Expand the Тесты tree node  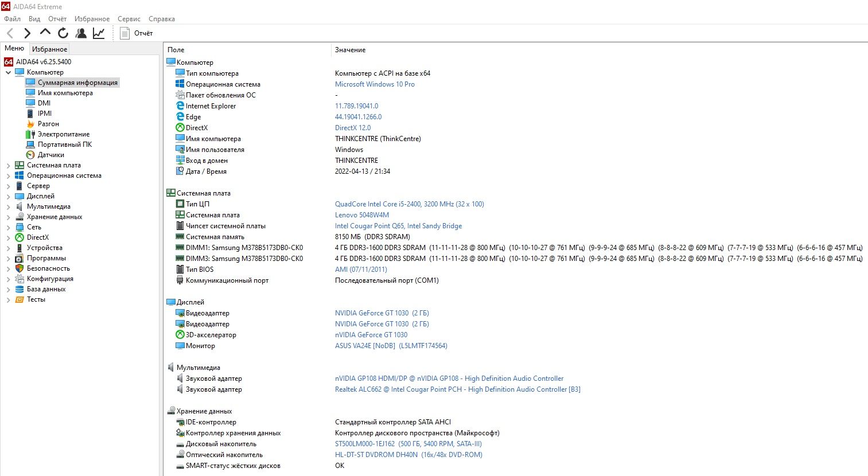point(8,299)
